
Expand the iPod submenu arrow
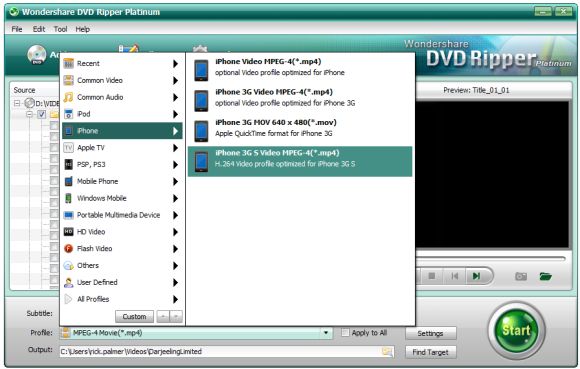click(x=175, y=114)
